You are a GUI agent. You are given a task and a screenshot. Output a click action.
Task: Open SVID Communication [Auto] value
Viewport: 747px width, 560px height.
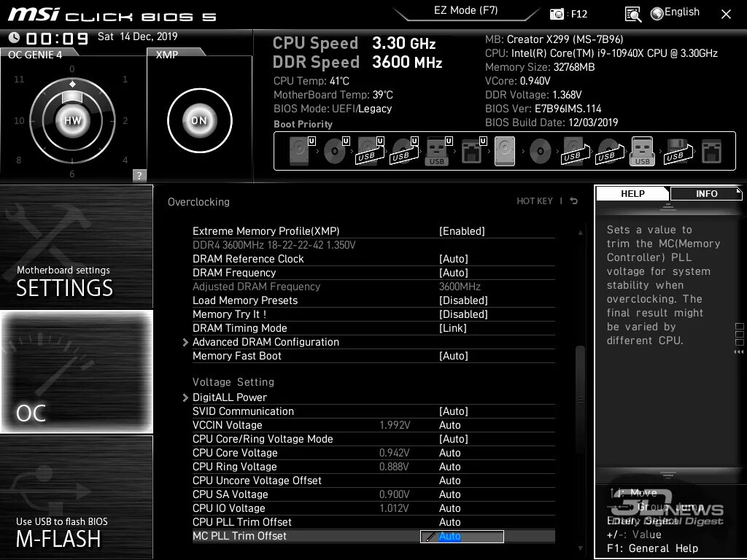click(453, 411)
